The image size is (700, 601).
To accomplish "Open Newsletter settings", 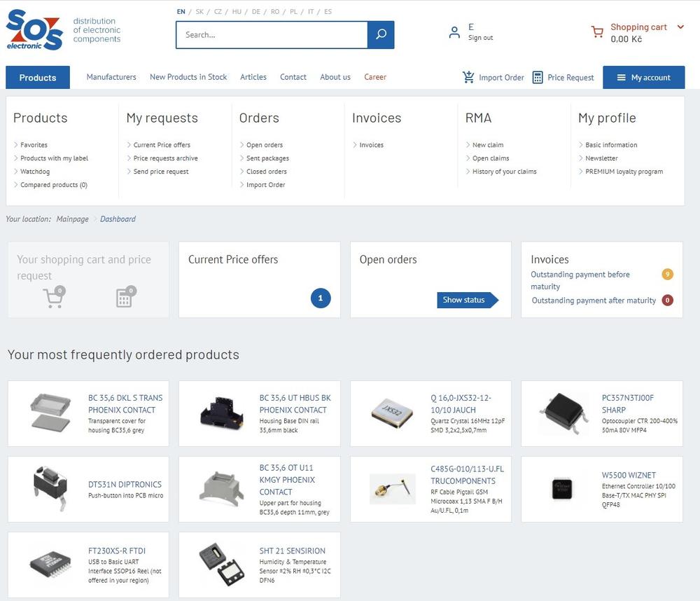I will [601, 158].
